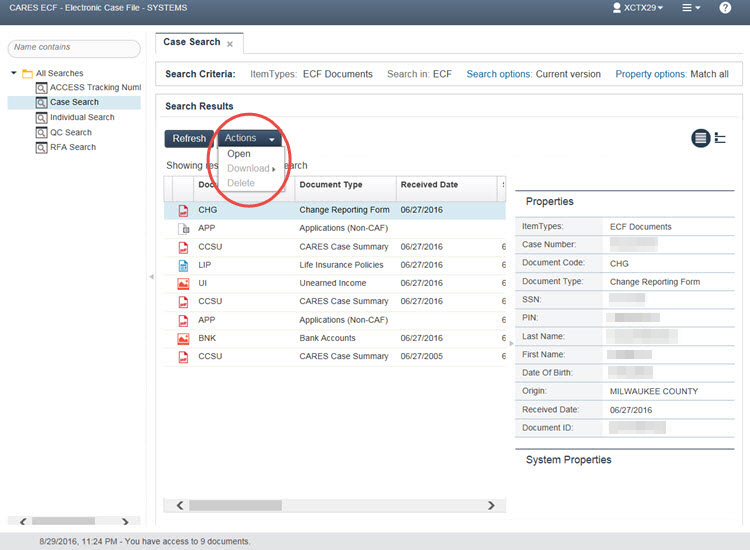This screenshot has width=750, height=550.
Task: Open the XCTX29 user menu
Action: 638,8
